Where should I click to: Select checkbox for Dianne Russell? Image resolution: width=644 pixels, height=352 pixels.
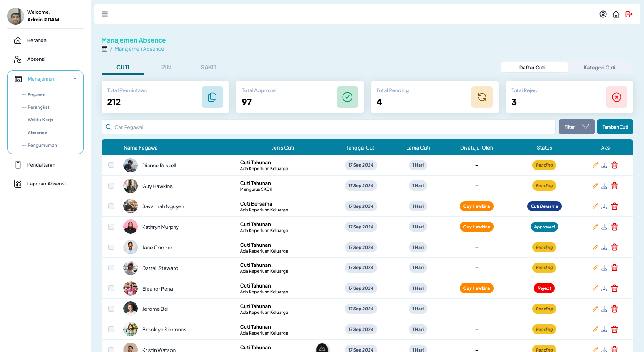click(x=111, y=165)
